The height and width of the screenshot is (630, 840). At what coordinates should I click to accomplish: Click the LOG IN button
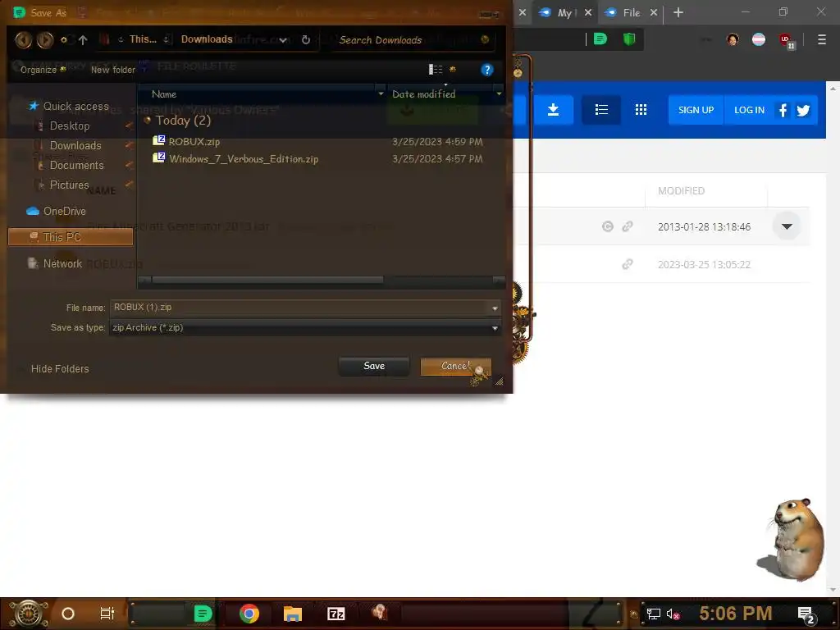pyautogui.click(x=749, y=110)
